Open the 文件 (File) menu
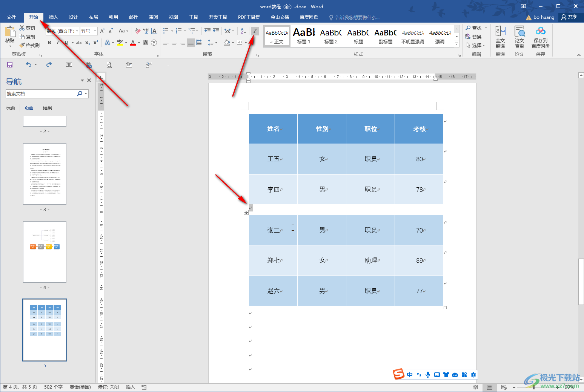Screen dimensions: 584x392 [x=11, y=17]
